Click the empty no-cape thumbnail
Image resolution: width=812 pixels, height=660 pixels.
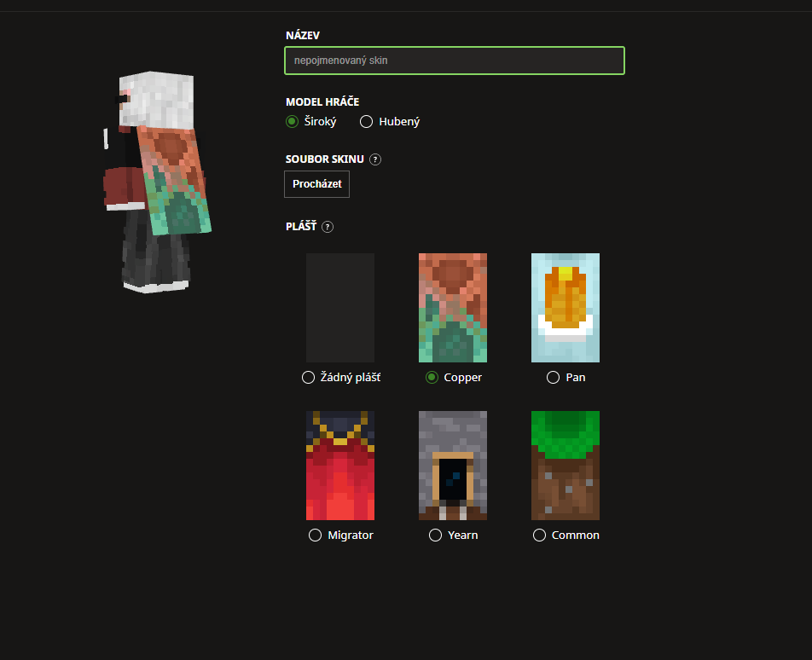point(340,308)
